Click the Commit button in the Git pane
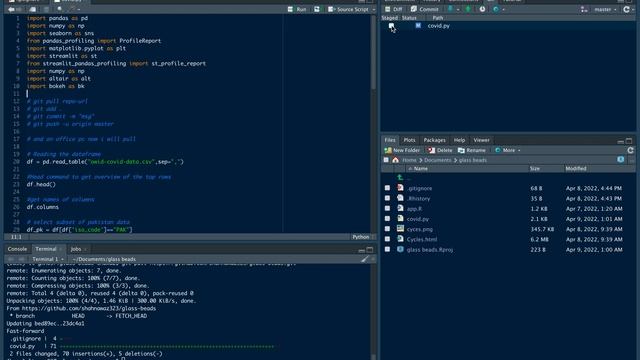Viewport: 640px width, 360px height. [x=424, y=9]
